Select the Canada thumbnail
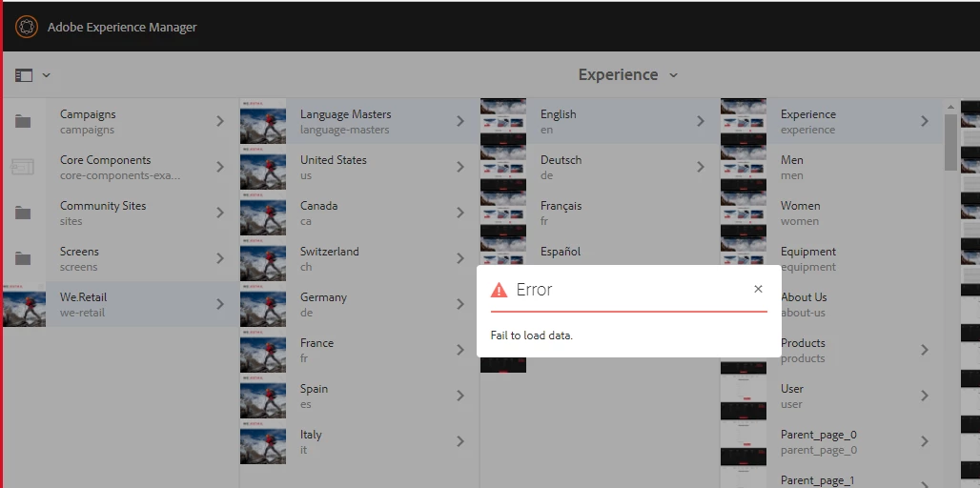 pyautogui.click(x=263, y=213)
